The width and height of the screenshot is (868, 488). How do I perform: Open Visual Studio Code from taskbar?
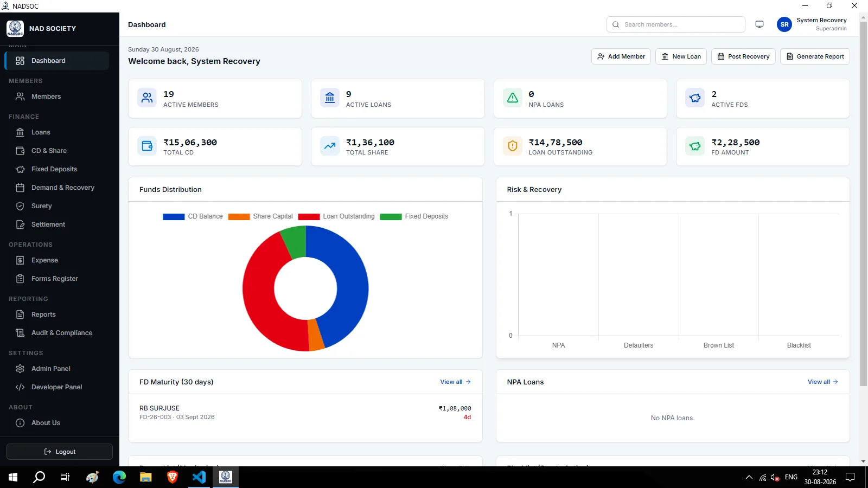199,477
